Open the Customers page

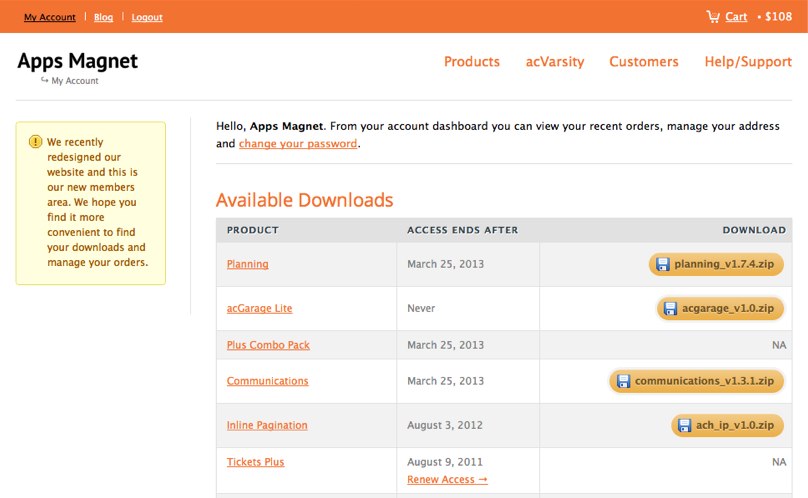click(x=644, y=62)
